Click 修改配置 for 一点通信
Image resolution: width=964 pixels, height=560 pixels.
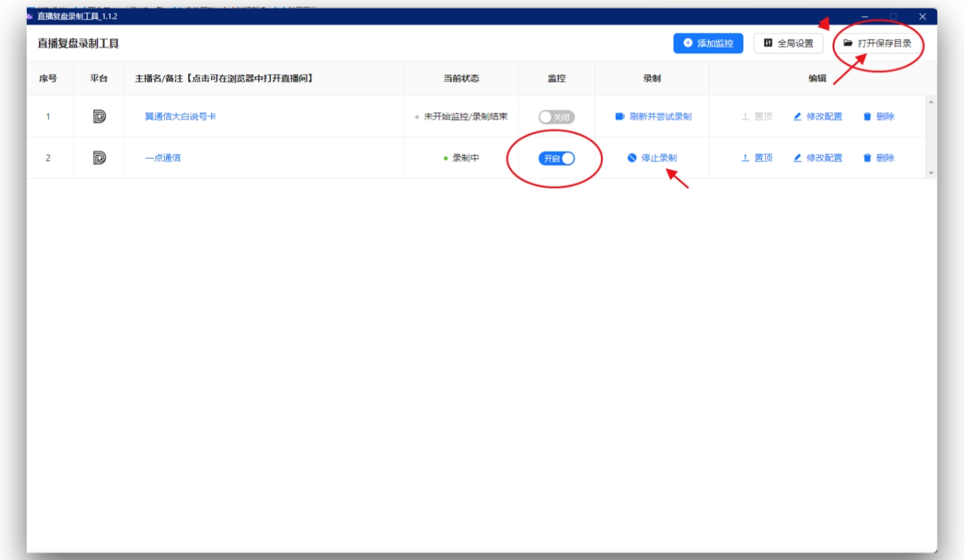[824, 158]
